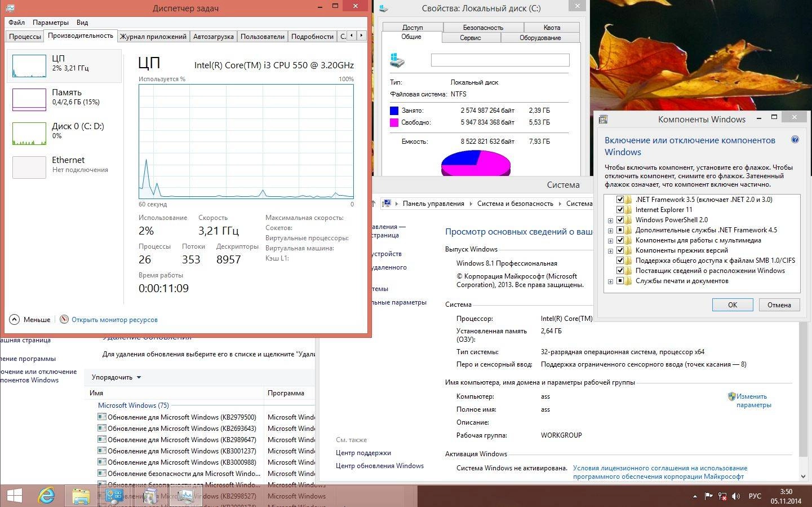Click the KB2989647 update icon
812x507 pixels.
click(x=102, y=440)
